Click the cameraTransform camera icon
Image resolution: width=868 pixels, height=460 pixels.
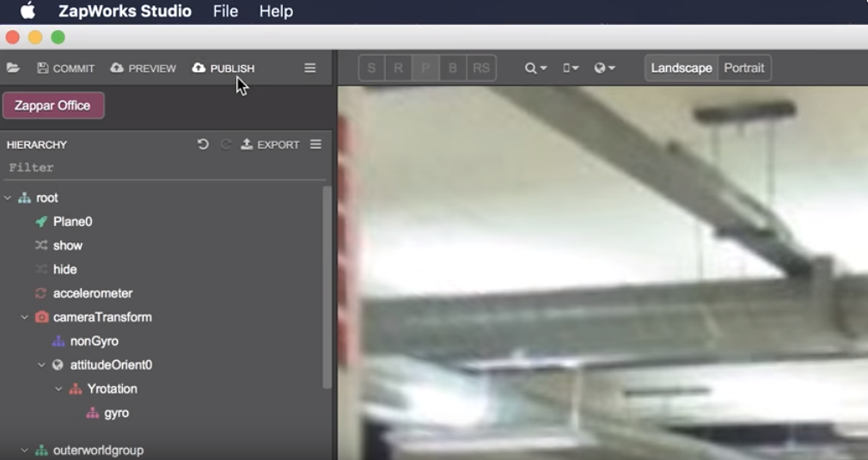(41, 317)
